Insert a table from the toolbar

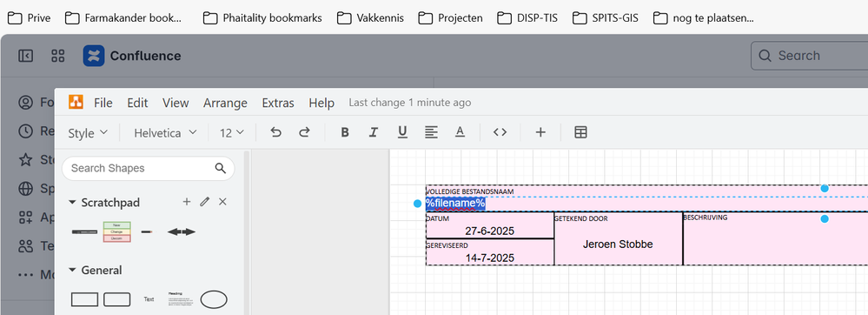580,132
